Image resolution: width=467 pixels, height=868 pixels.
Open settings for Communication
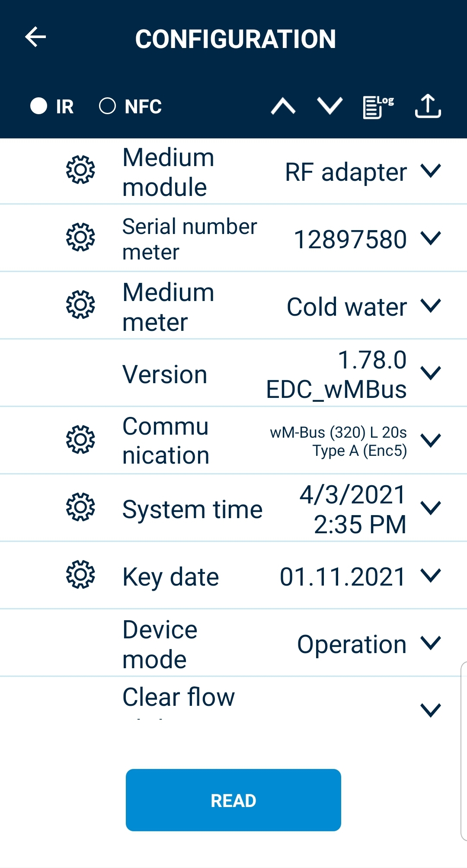tap(80, 439)
